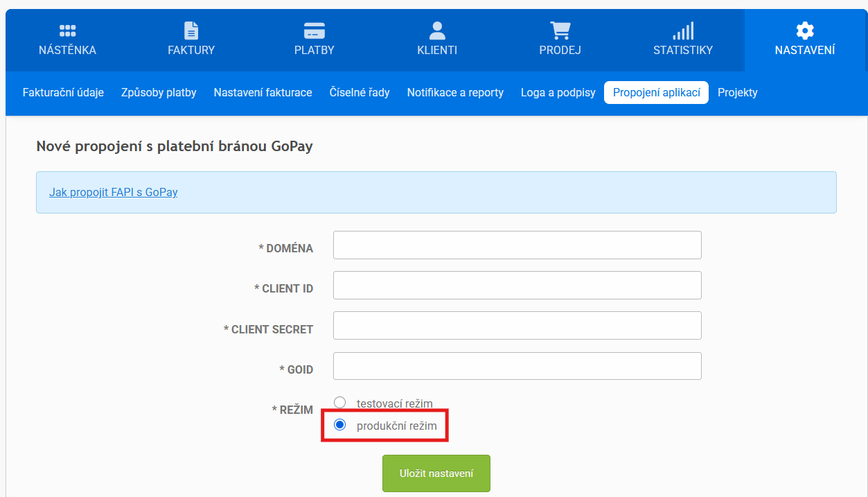Open the PLATBY section label

(x=315, y=50)
